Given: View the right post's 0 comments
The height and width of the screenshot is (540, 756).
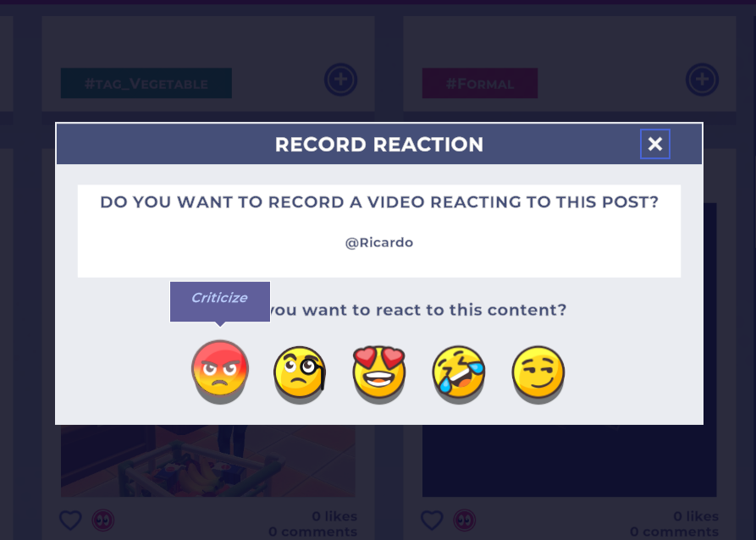Looking at the screenshot, I should (674, 532).
